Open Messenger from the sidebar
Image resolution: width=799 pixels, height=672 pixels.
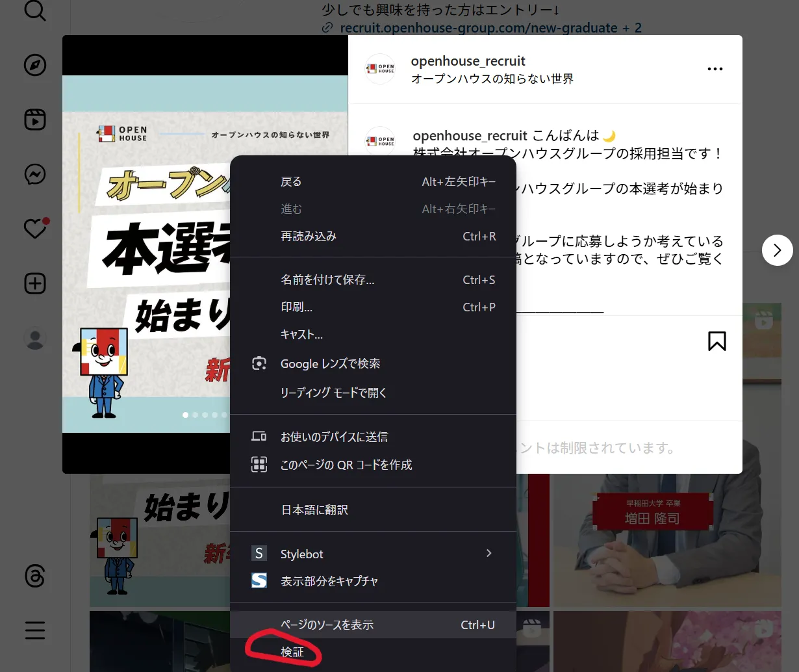pyautogui.click(x=35, y=174)
